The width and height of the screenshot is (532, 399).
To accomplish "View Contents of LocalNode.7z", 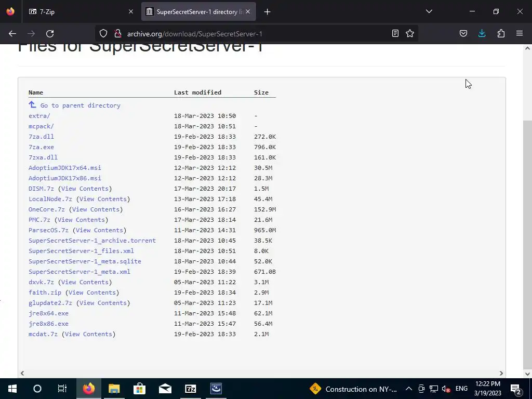I will pyautogui.click(x=103, y=199).
